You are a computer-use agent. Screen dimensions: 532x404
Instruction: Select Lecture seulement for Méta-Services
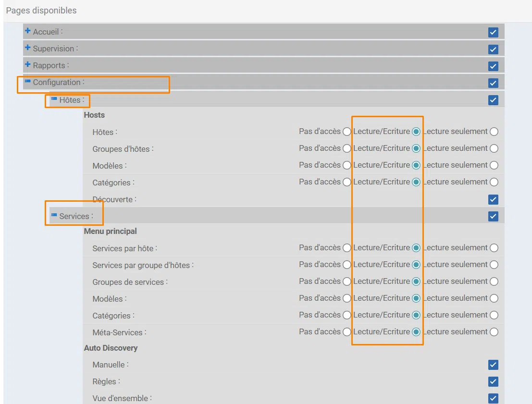494,331
